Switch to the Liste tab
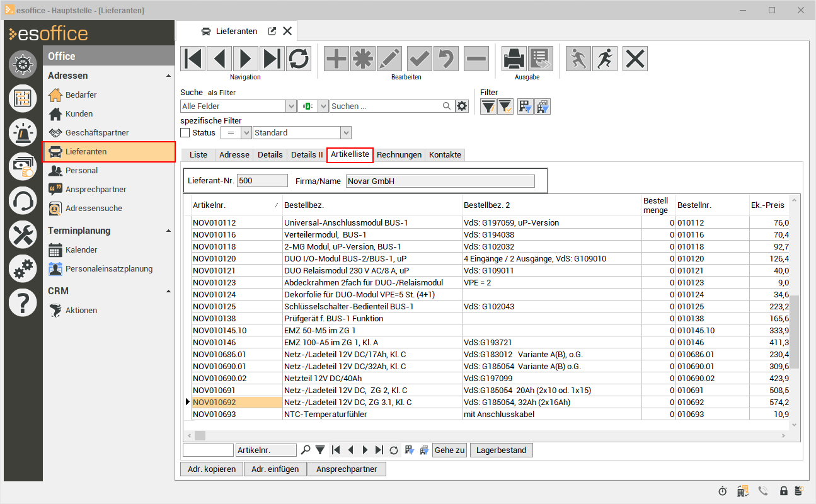The image size is (816, 504). [198, 155]
